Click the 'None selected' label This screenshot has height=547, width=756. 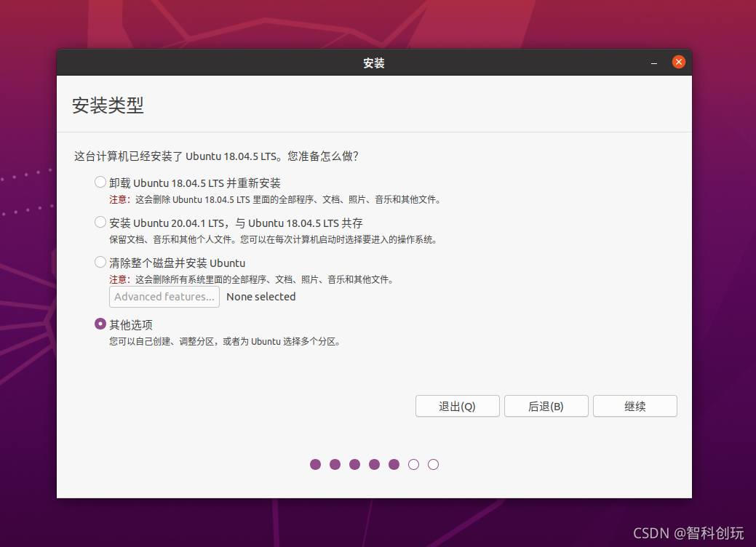coord(260,297)
